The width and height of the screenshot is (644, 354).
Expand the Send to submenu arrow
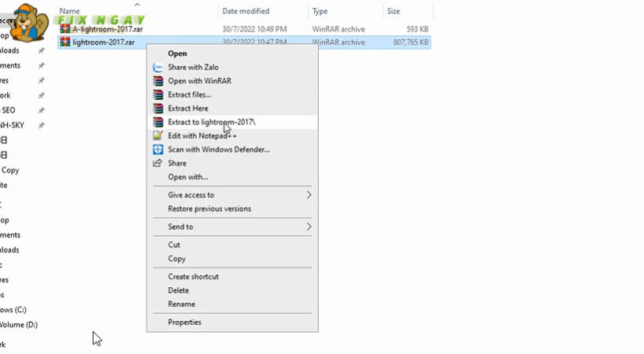(309, 227)
